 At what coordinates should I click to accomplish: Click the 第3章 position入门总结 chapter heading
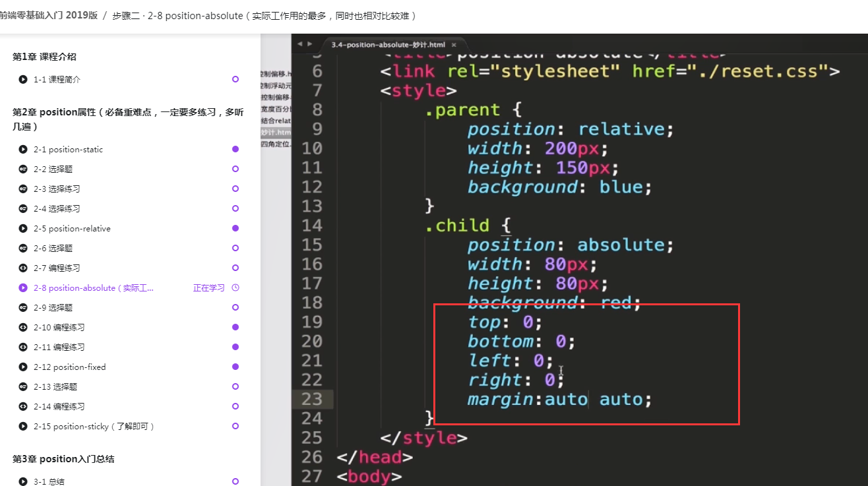63,459
